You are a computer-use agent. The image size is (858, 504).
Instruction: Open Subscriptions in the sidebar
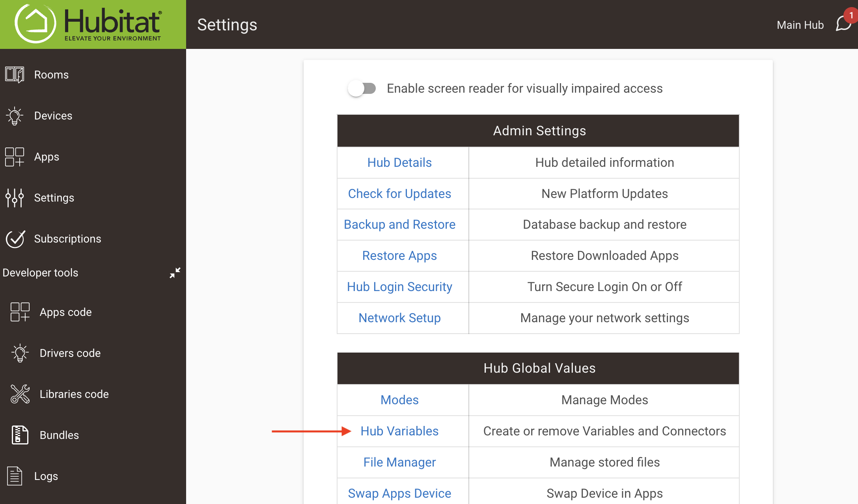click(x=67, y=239)
